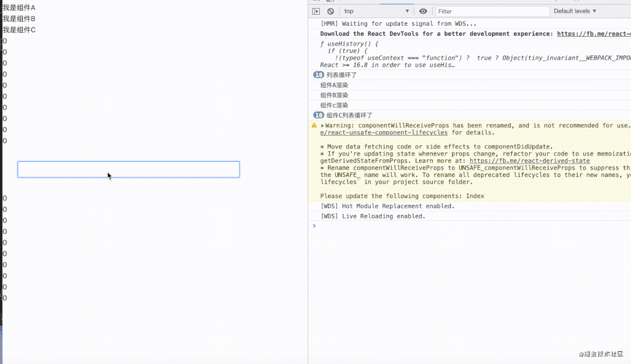Toggle the console sidebar panel icon
The width and height of the screenshot is (631, 364).
pyautogui.click(x=316, y=11)
